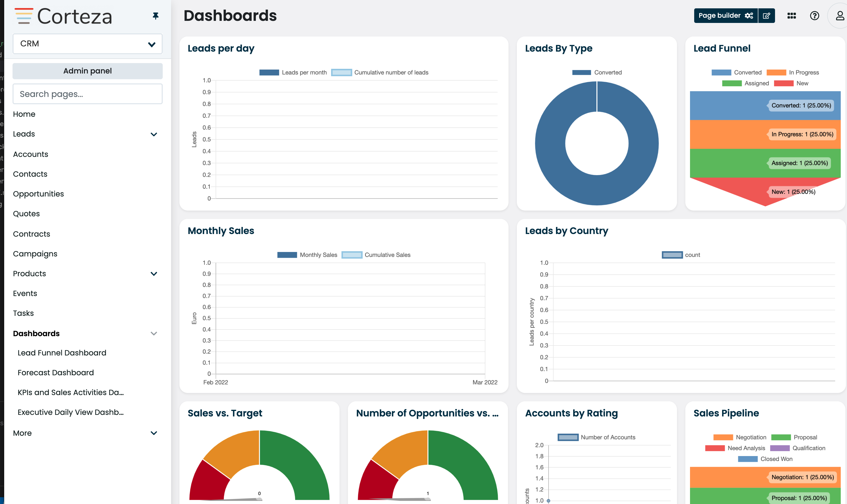Toggle Cumulative Sales legend series

[376, 255]
